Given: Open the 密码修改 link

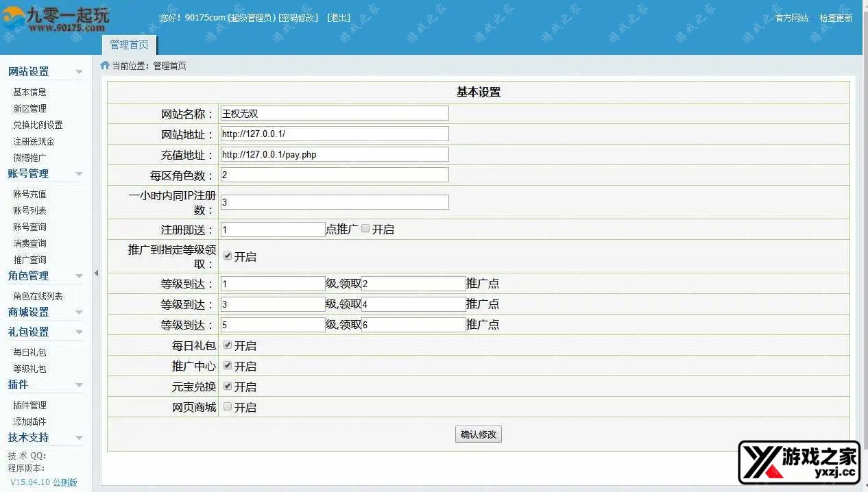Looking at the screenshot, I should (298, 18).
